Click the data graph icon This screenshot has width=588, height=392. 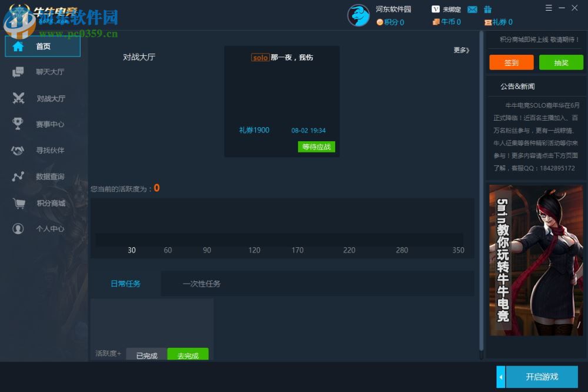18,177
